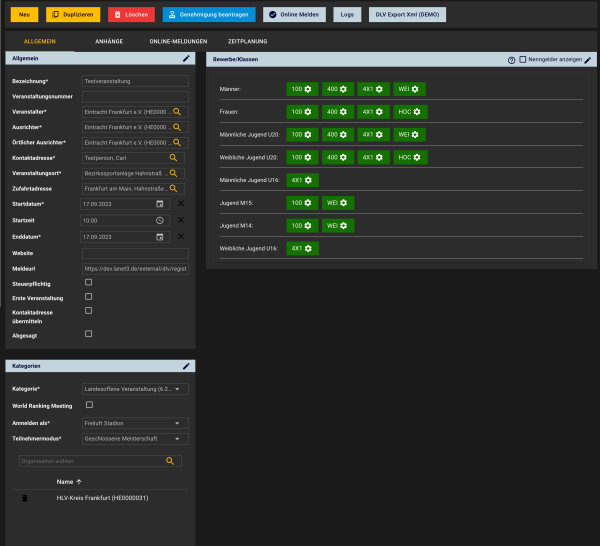The image size is (600, 546).
Task: Click into the Meldeurl field
Action: point(135,269)
